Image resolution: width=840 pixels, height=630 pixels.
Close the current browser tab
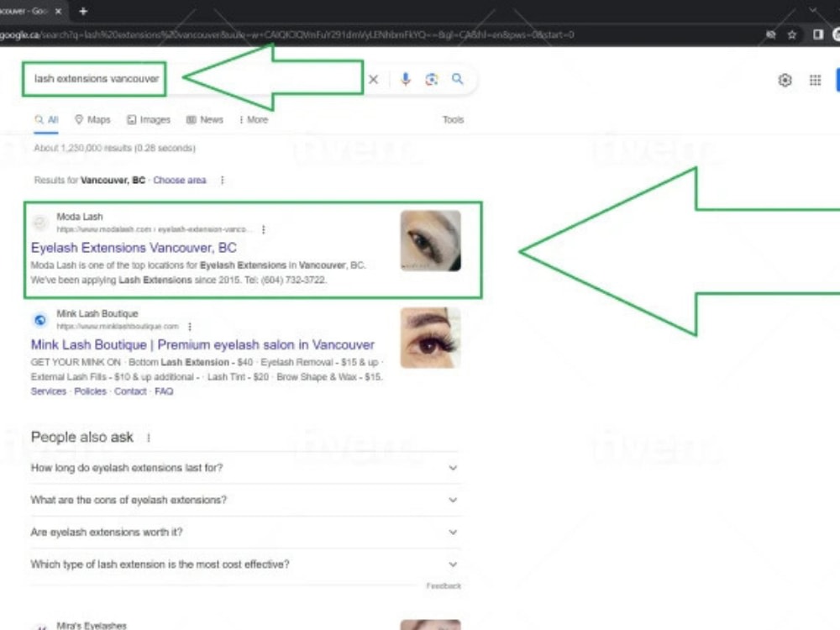(x=59, y=11)
